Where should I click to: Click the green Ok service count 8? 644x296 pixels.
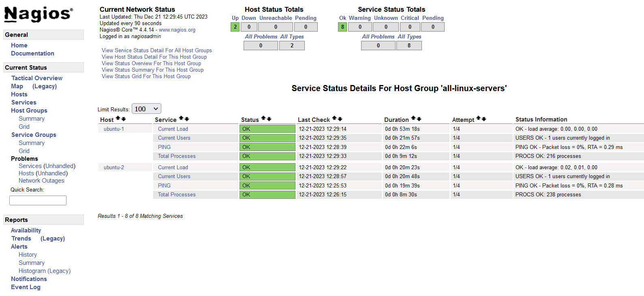(342, 27)
